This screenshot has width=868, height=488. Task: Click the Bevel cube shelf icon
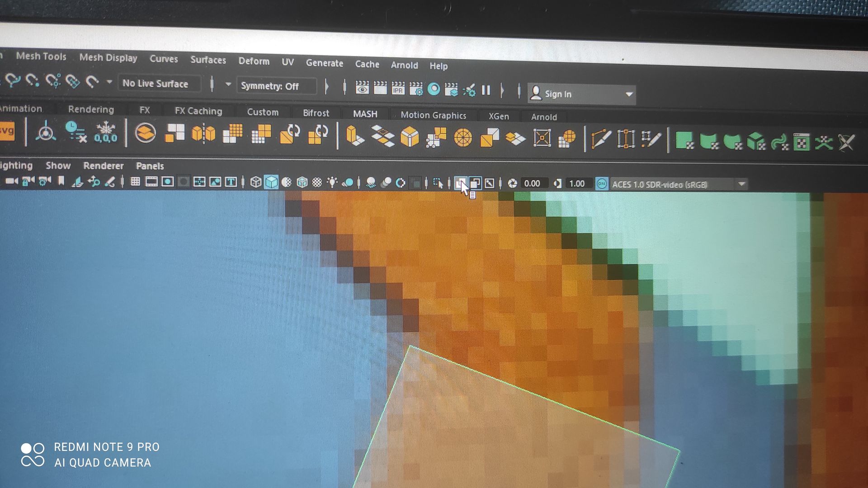[410, 137]
